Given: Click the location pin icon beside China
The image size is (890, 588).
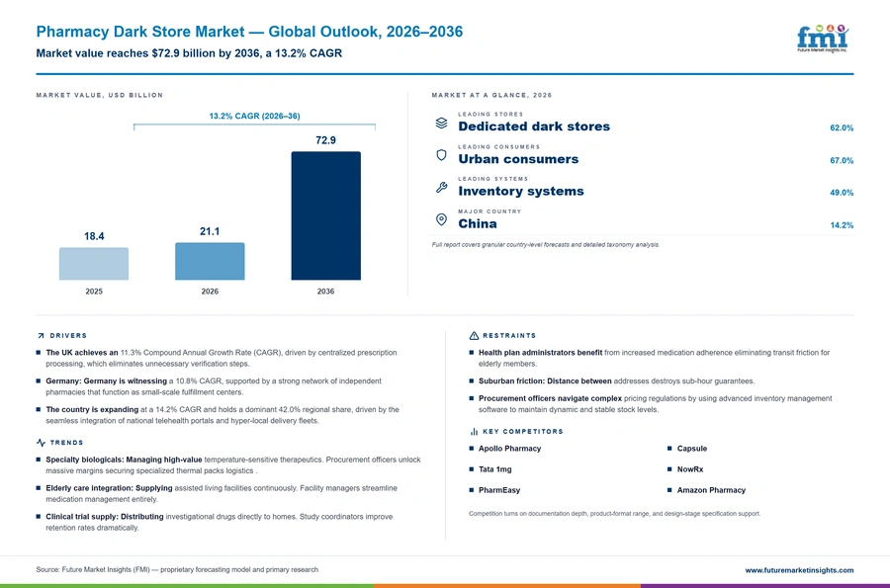Looking at the screenshot, I should point(441,220).
